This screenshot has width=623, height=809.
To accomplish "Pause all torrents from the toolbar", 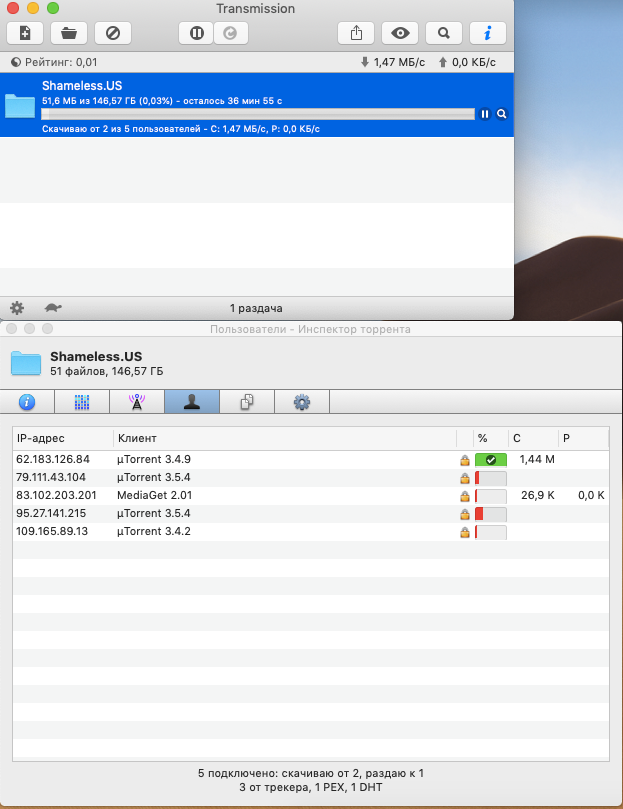I will (197, 32).
